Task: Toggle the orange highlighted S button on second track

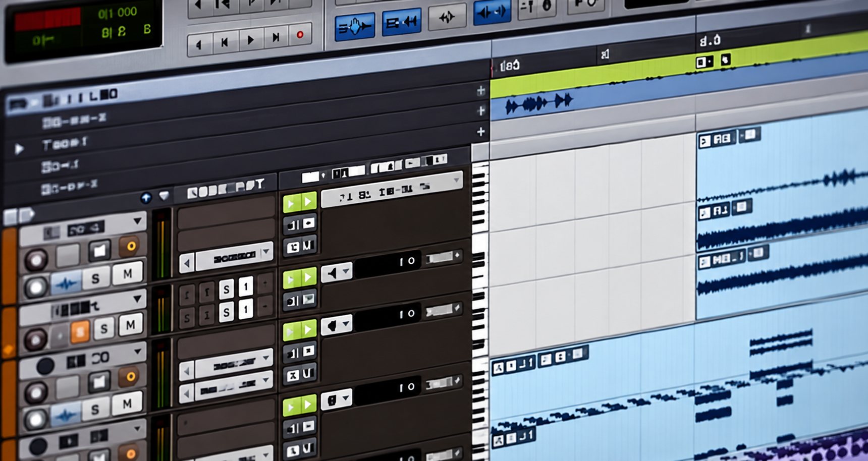Action: coord(79,332)
